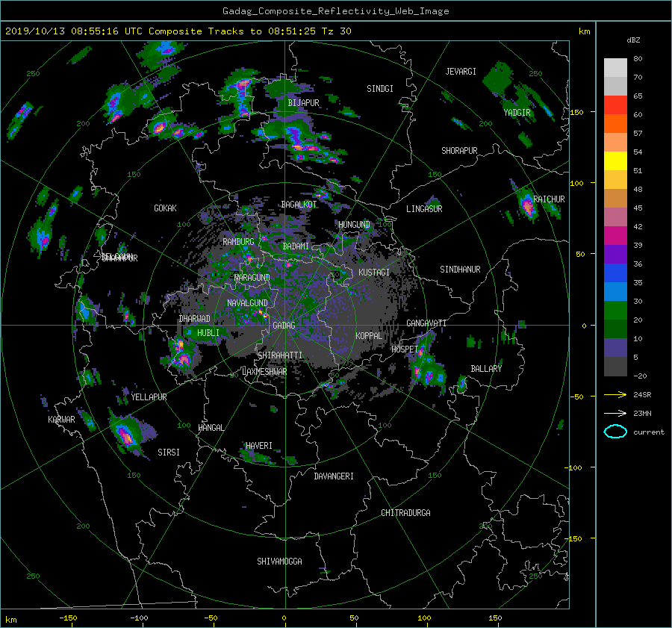
Task: Click the storm cell near Sirsi
Action: [127, 435]
